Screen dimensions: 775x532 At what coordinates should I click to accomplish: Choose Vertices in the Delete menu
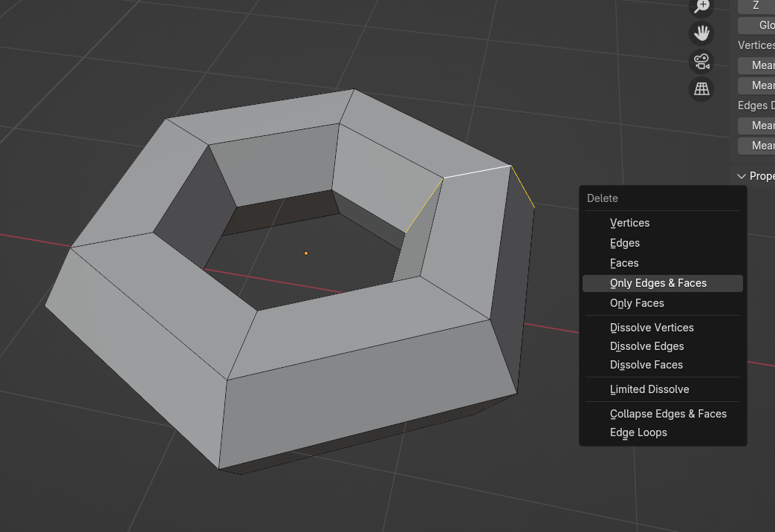point(662,223)
